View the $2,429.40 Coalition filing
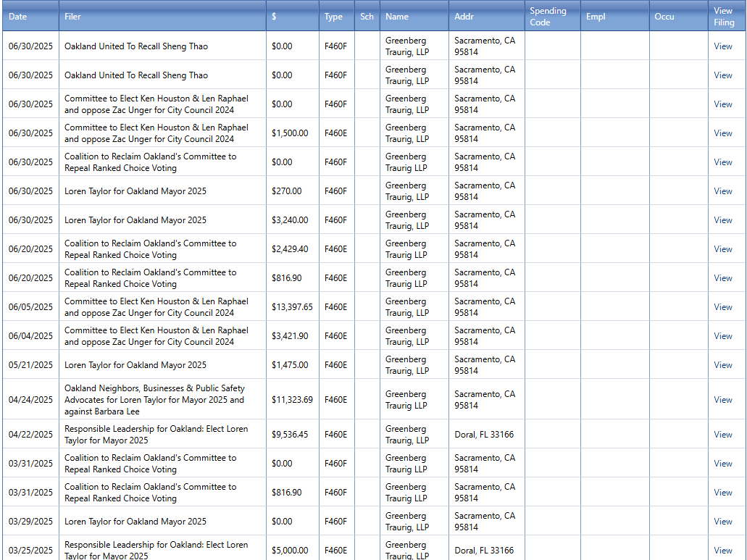The image size is (747, 560). pyautogui.click(x=722, y=249)
